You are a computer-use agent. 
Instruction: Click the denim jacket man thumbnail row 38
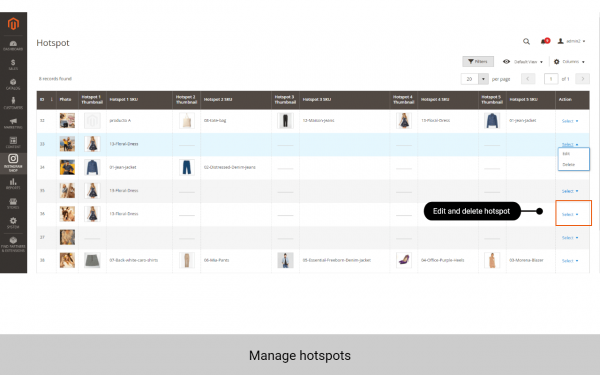(285, 260)
